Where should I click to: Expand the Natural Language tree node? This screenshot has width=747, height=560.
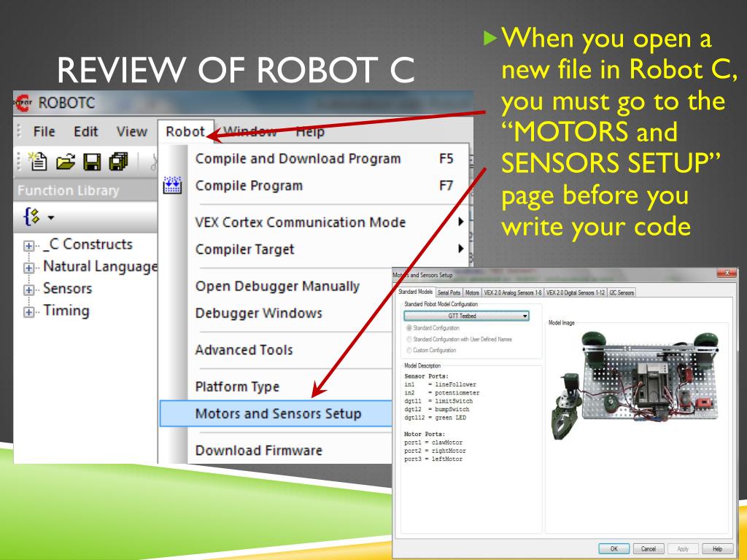[x=29, y=268]
